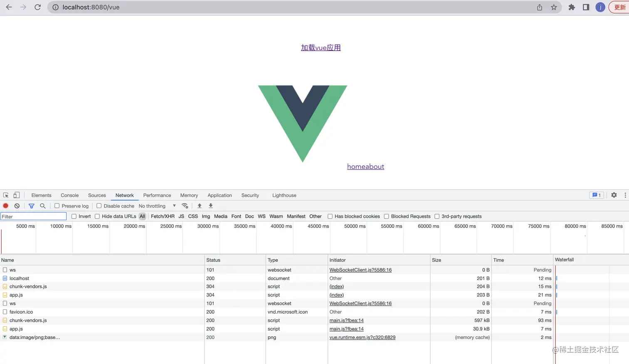The image size is (629, 364).
Task: Filter requests by Doc type
Action: click(x=250, y=216)
